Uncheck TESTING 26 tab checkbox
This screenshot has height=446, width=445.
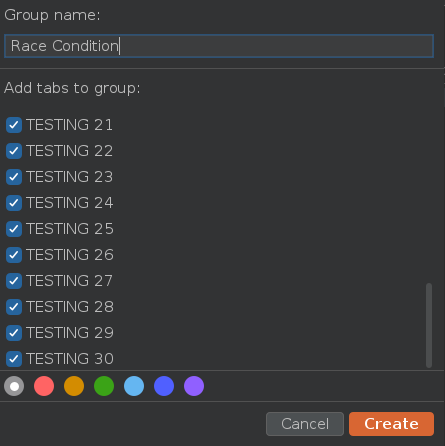(14, 255)
